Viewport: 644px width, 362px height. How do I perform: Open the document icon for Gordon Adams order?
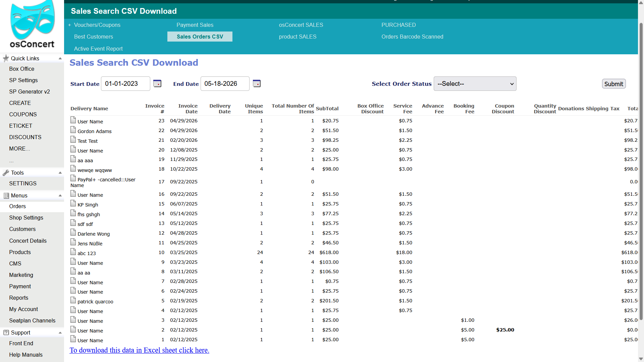73,130
